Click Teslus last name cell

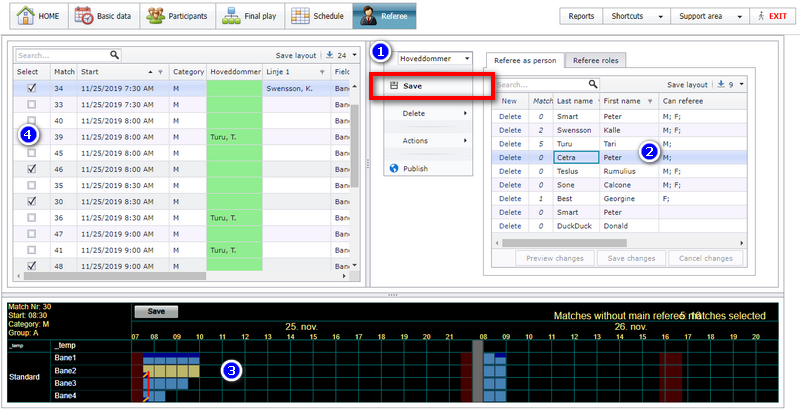click(576, 171)
